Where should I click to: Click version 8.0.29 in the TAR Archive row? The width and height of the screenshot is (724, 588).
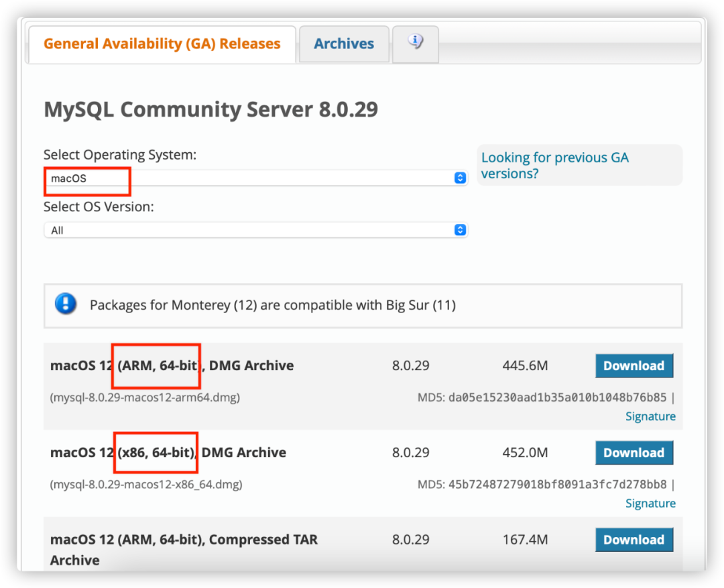point(410,540)
